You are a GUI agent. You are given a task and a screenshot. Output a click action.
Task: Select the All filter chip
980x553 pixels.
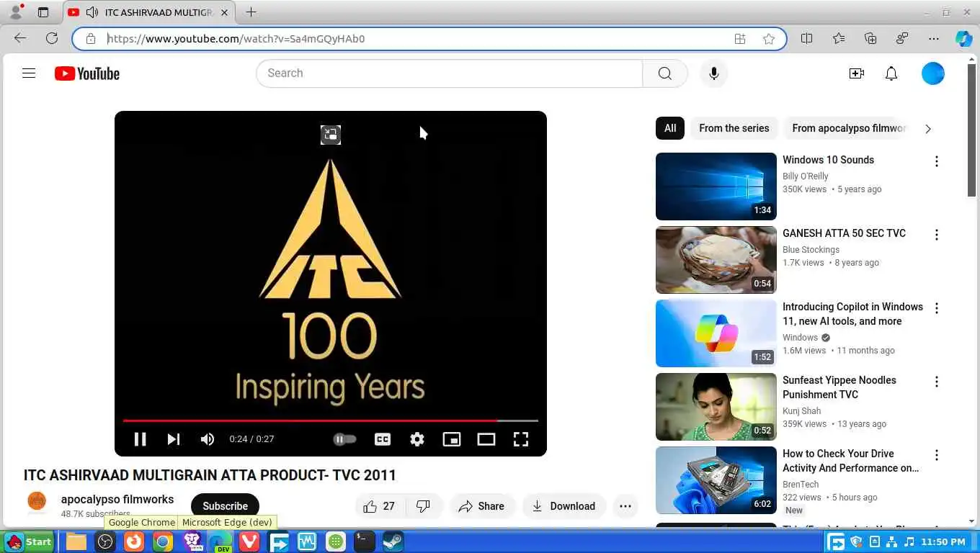pyautogui.click(x=670, y=128)
